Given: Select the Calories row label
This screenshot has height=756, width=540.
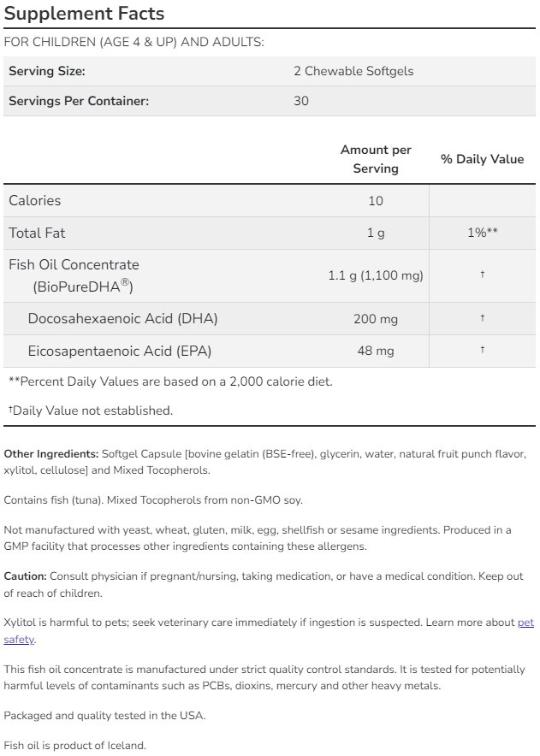Looking at the screenshot, I should [35, 201].
